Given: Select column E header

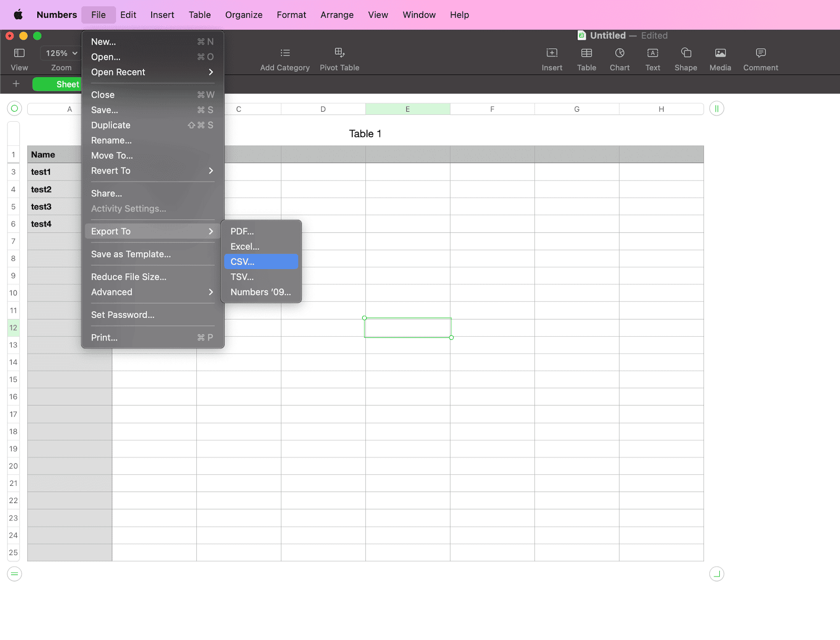Looking at the screenshot, I should click(408, 109).
